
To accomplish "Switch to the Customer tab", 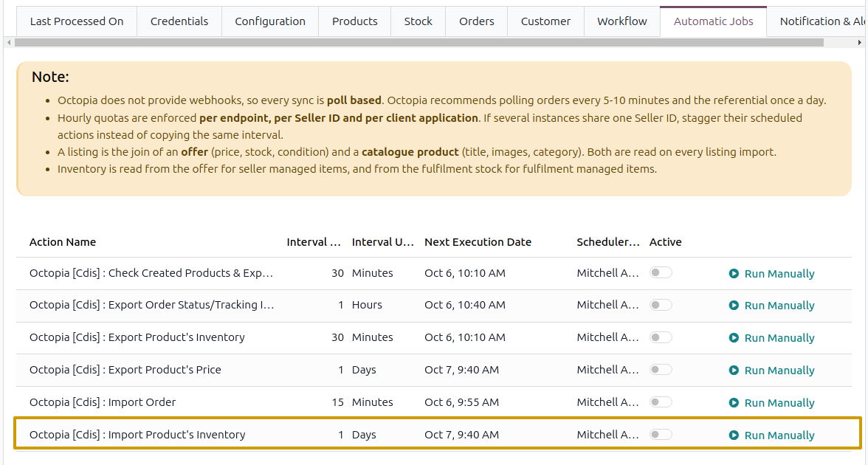I will pyautogui.click(x=546, y=21).
